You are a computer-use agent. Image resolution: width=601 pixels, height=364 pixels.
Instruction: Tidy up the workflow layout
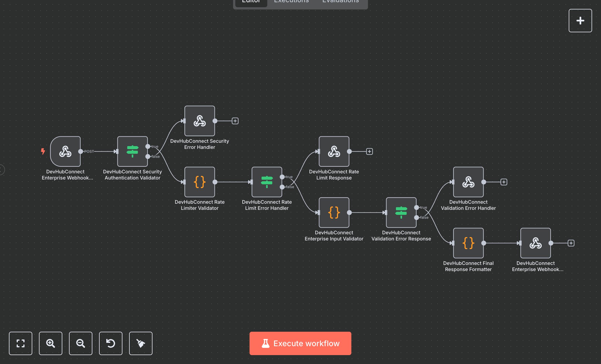[141, 343]
